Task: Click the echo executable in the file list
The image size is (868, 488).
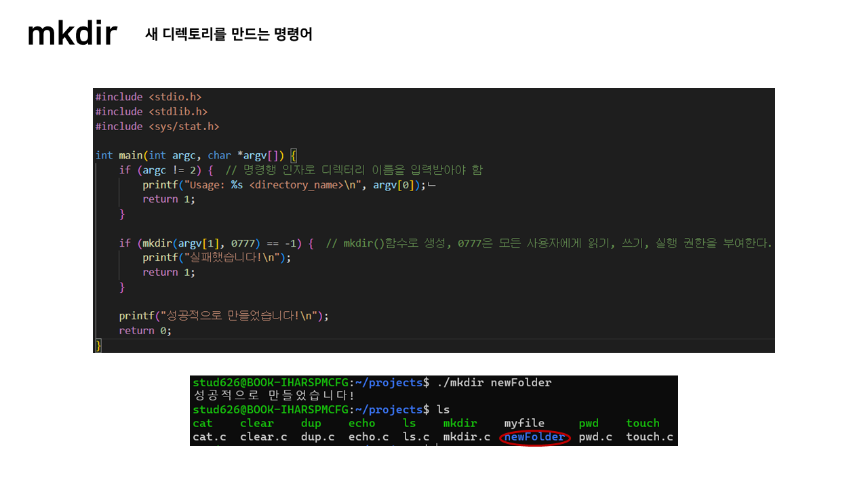Action: [x=361, y=423]
